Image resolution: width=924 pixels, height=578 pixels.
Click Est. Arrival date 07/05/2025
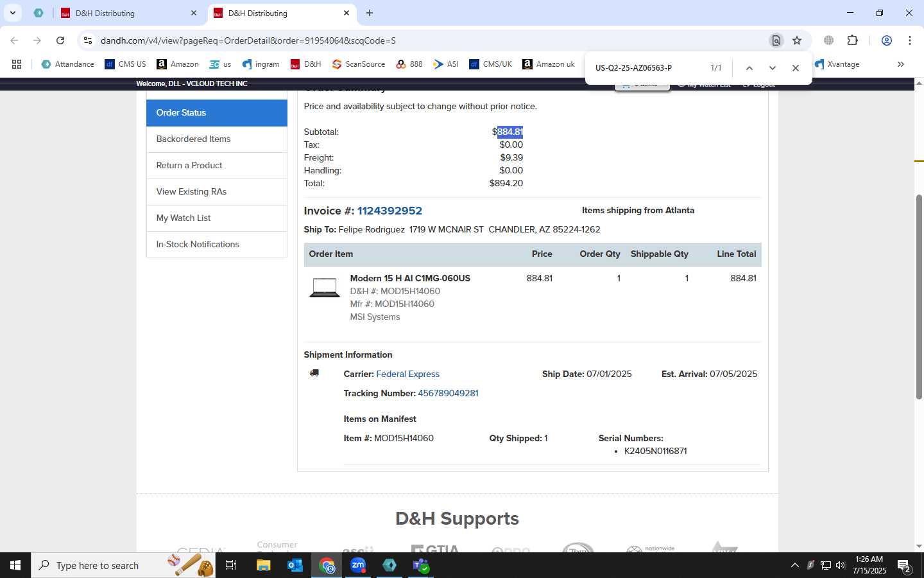(733, 374)
